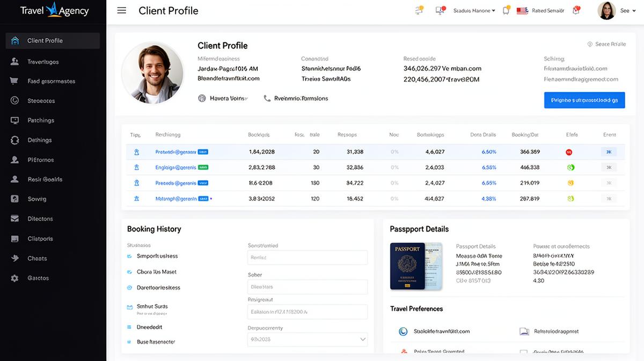Open the Gatctos settings gear in the sidebar

point(14,278)
